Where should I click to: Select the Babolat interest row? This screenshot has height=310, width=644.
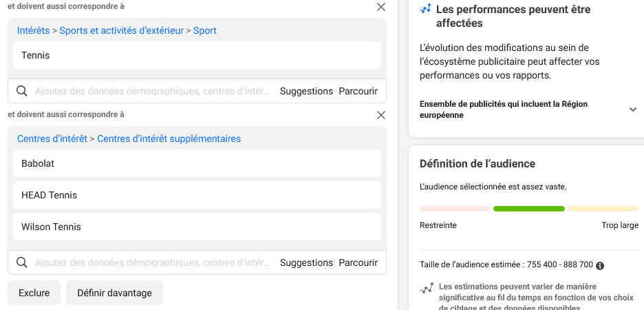pos(197,163)
